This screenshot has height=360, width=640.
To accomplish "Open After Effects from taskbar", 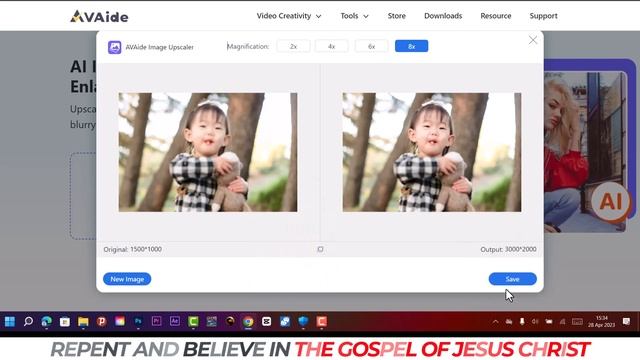I will tap(175, 322).
